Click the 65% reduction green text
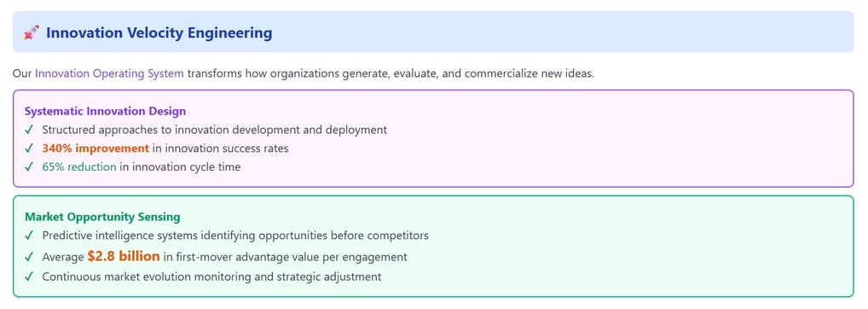The width and height of the screenshot is (868, 309). point(79,166)
